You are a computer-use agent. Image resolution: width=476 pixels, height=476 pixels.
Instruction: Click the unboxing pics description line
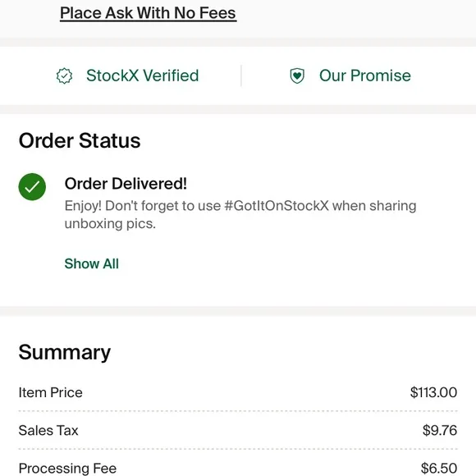pos(110,224)
